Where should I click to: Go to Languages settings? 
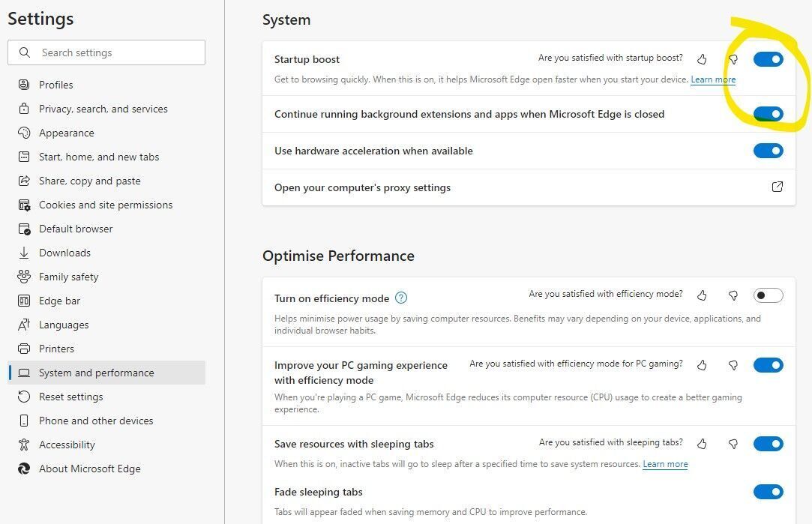[x=106, y=325]
